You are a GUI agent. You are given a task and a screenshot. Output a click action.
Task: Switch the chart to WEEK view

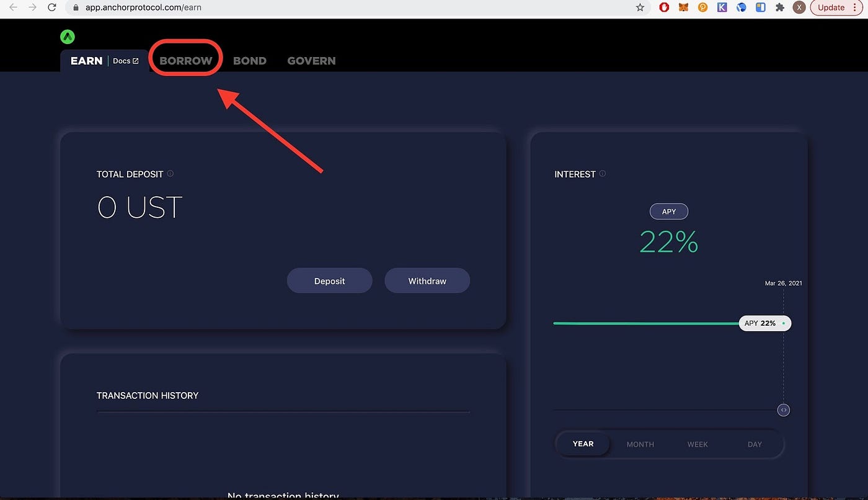point(697,444)
